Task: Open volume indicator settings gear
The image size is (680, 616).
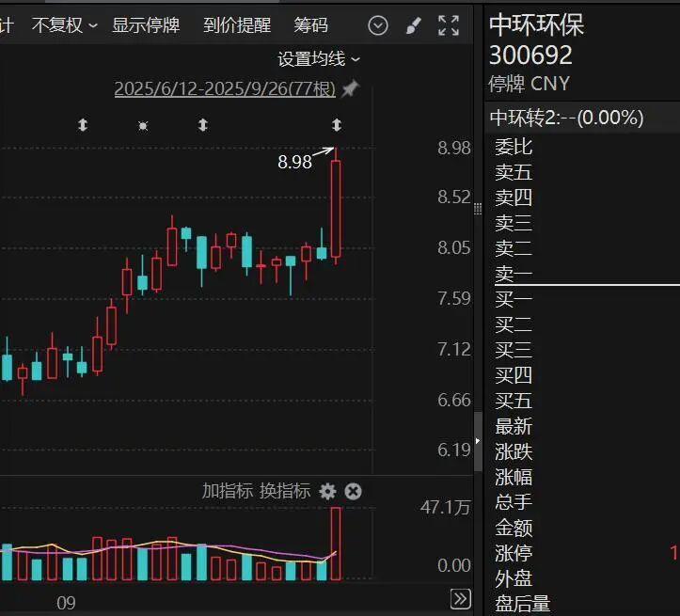Action: (x=327, y=491)
